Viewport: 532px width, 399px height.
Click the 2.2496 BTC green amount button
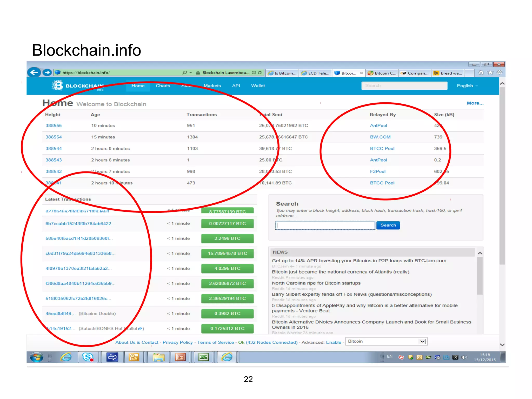tap(227, 238)
